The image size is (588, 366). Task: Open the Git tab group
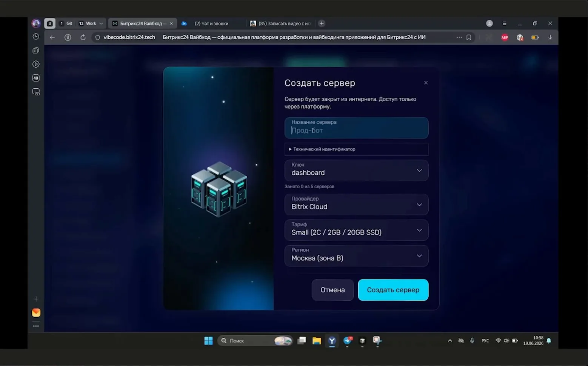[66, 23]
